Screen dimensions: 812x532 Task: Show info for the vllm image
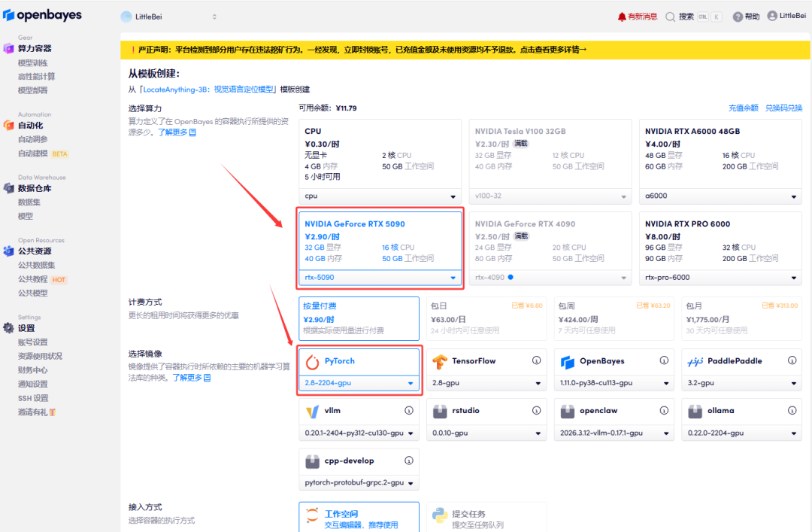pyautogui.click(x=408, y=410)
